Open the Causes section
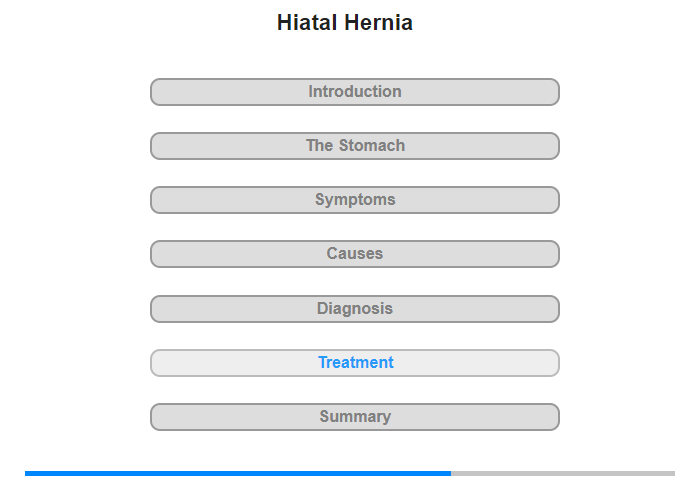Screen dimensions: 700x480 tap(355, 254)
